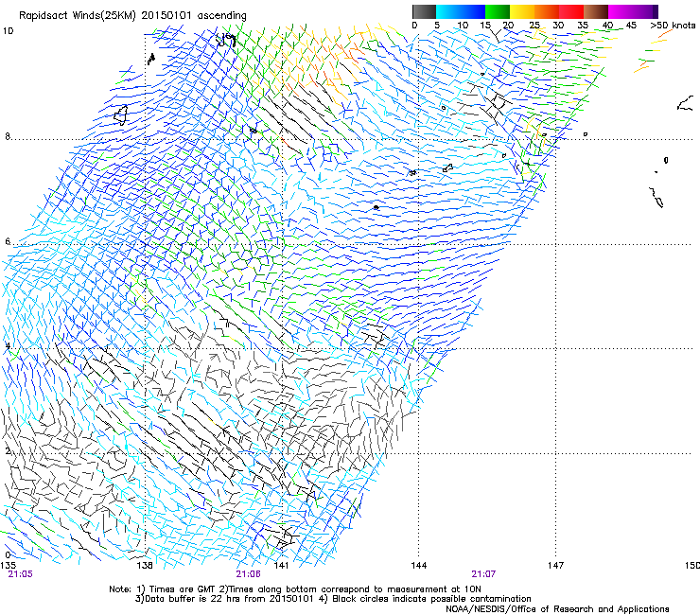Click the gray 0-5 knots color segment
The width and height of the screenshot is (700, 615).
click(x=424, y=11)
